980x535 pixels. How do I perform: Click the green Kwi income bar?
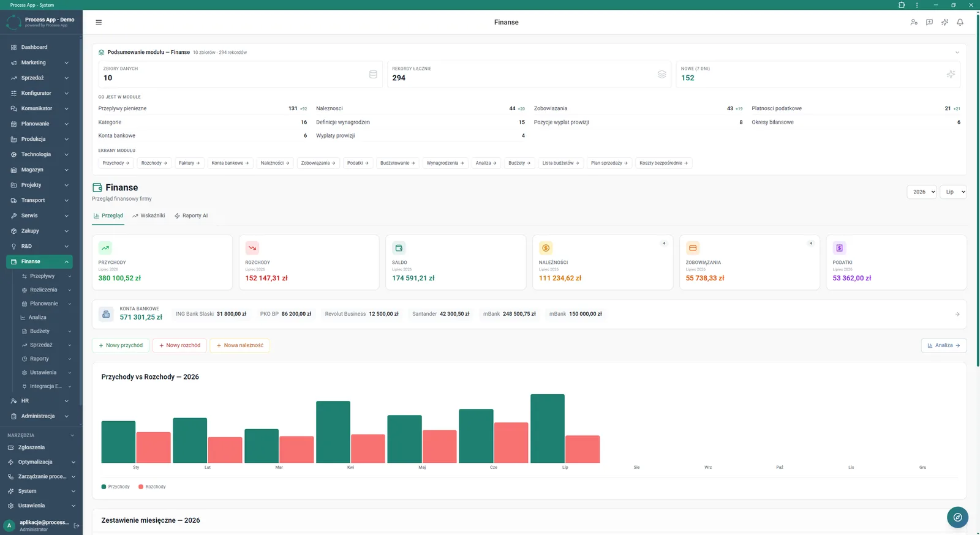pos(333,432)
